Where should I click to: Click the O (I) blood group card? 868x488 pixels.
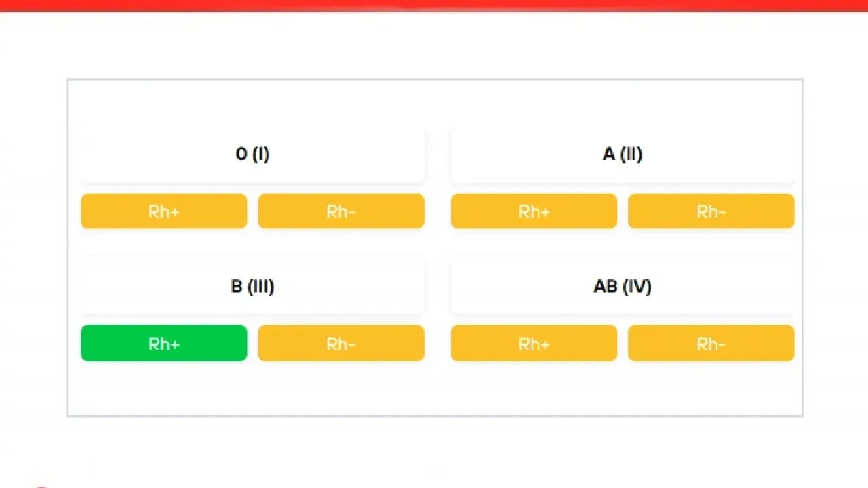(253, 155)
